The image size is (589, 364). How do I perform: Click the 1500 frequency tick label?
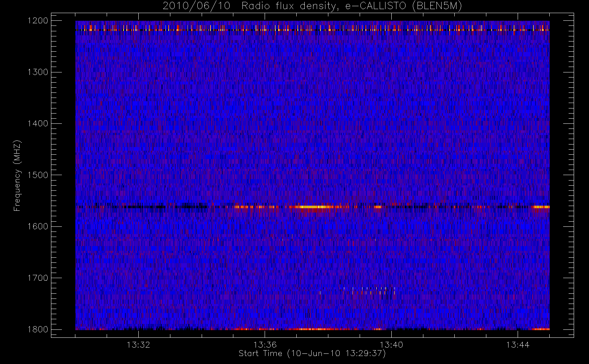38,175
